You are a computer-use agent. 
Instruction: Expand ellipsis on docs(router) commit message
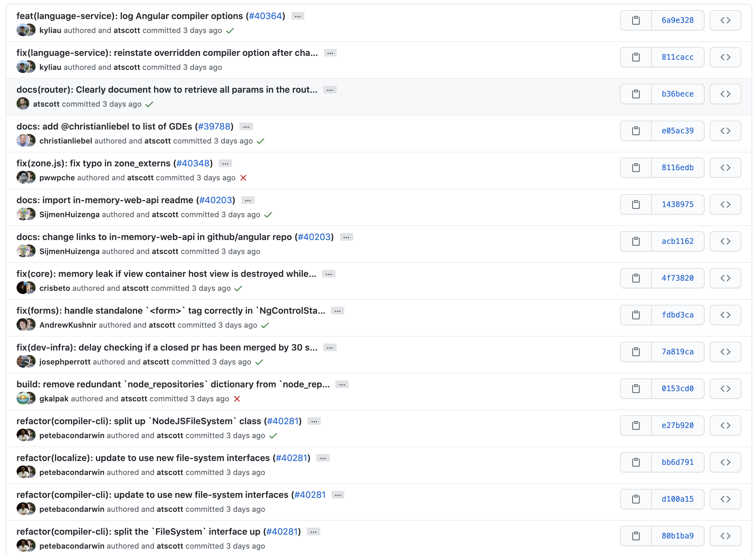tap(329, 90)
